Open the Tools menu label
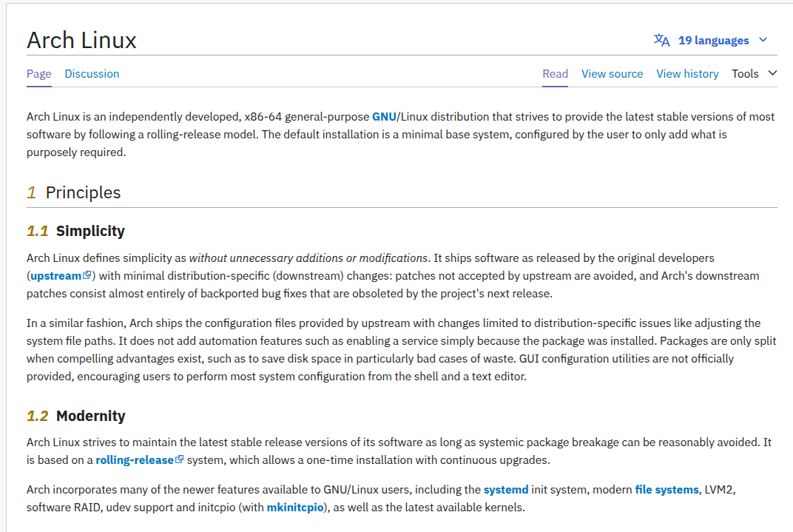793x532 pixels. [745, 74]
